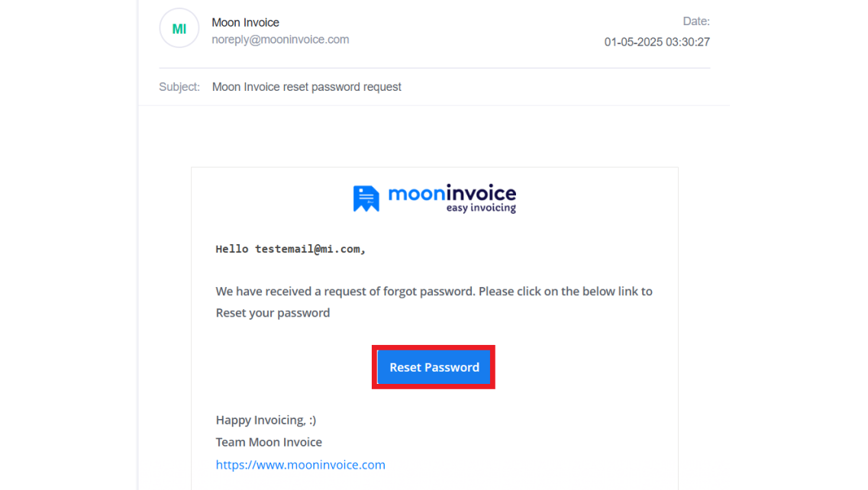Click the testemail@mi.com address in greeting
Viewport: 868px width, 490px height.
tap(307, 249)
